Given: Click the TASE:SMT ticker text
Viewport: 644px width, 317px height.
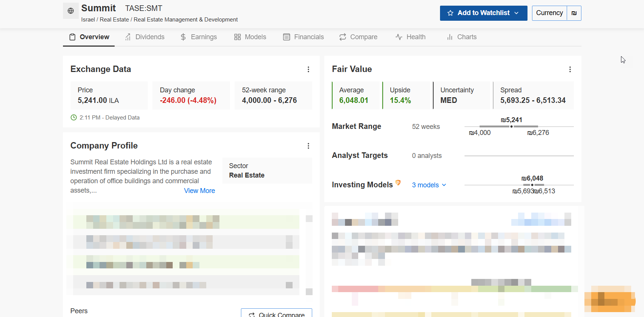Looking at the screenshot, I should pyautogui.click(x=144, y=8).
